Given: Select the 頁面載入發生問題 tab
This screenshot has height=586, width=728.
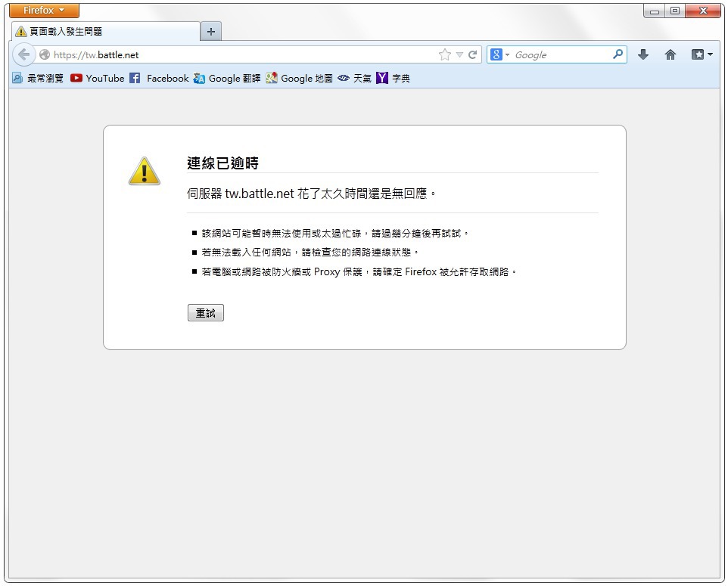Looking at the screenshot, I should pos(105,32).
